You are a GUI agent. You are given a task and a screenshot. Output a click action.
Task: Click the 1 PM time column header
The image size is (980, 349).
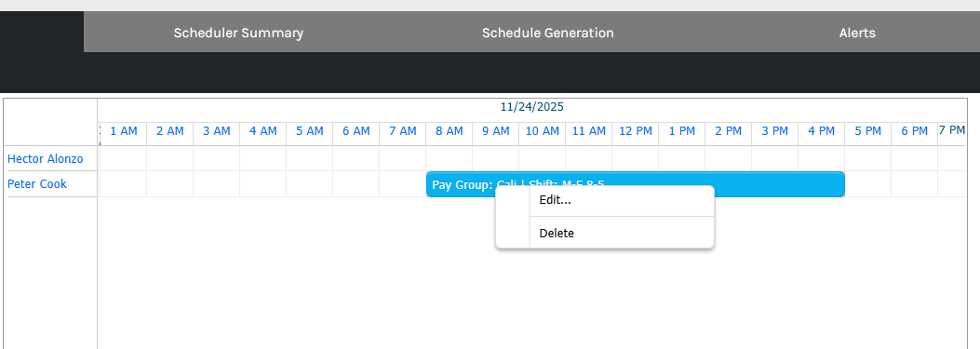click(682, 131)
